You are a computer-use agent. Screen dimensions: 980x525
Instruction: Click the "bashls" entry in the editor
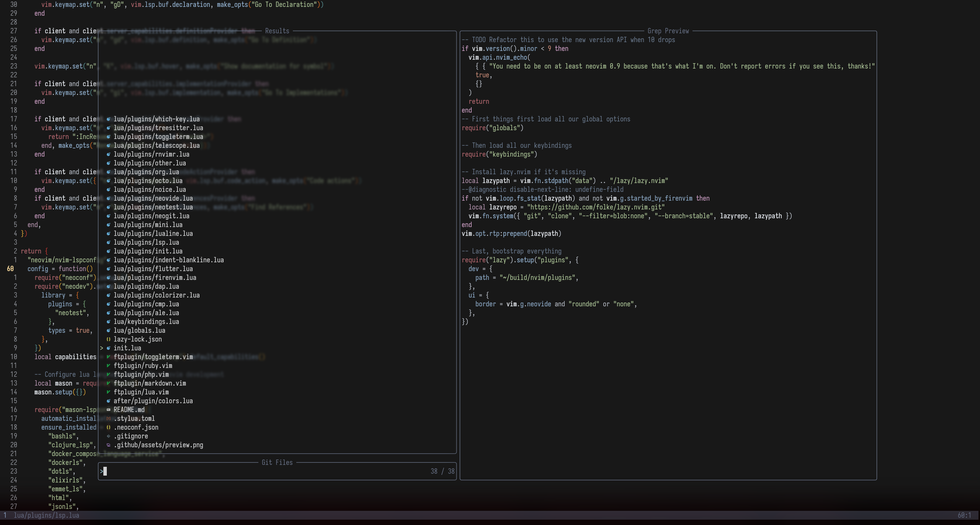62,436
